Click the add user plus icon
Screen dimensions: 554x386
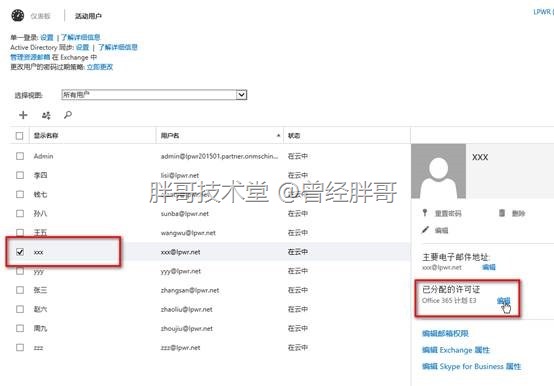point(23,115)
